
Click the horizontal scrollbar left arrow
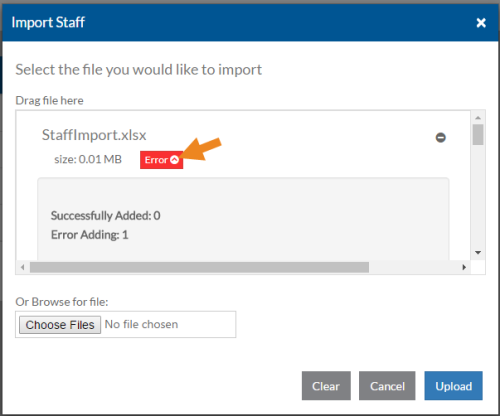(x=23, y=267)
